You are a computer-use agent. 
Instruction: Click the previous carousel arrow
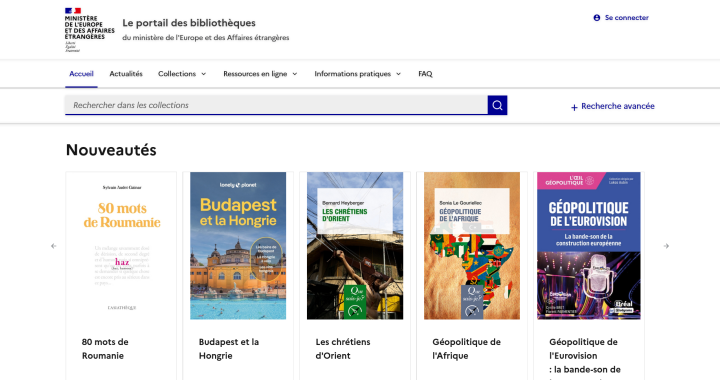click(x=54, y=246)
